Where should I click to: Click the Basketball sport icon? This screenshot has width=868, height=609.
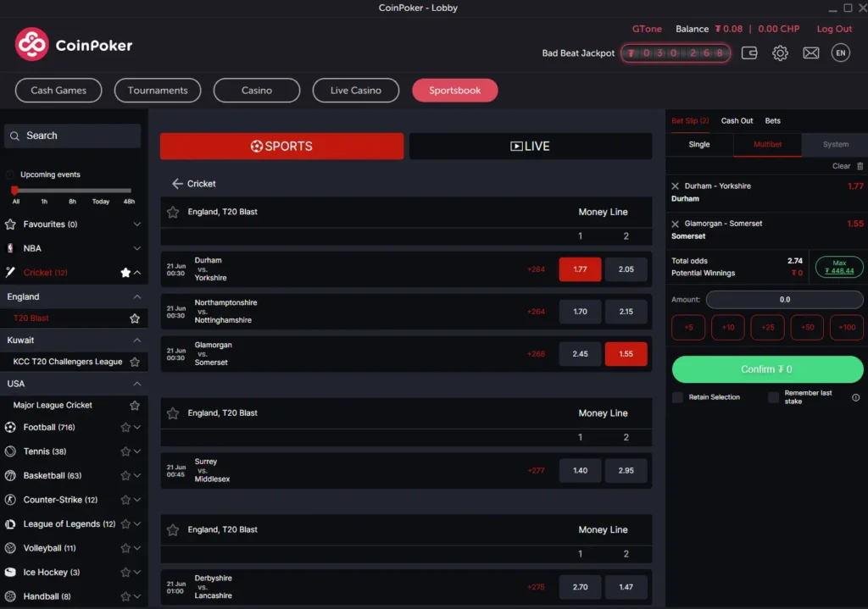point(10,476)
